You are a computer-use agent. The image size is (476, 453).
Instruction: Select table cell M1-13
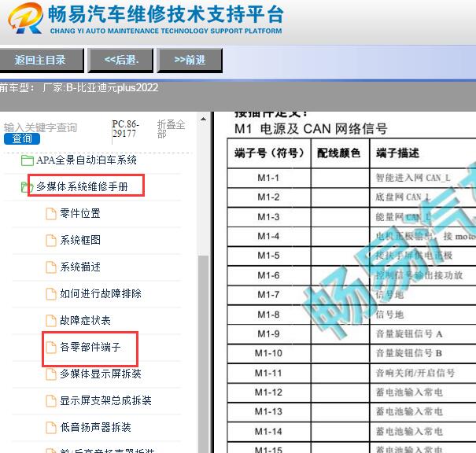(268, 412)
